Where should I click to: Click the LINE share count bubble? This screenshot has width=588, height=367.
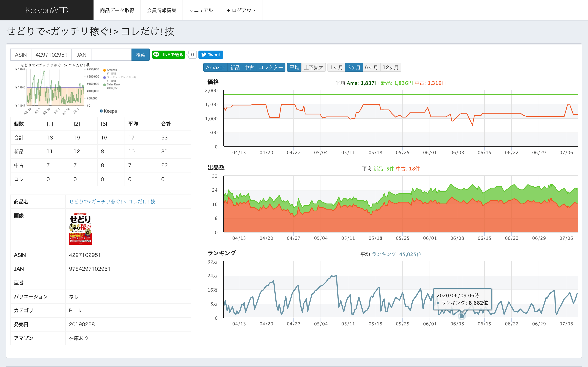click(192, 55)
